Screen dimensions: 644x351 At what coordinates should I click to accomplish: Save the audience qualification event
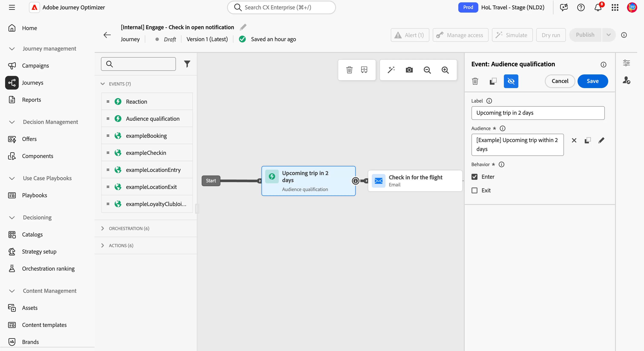592,81
